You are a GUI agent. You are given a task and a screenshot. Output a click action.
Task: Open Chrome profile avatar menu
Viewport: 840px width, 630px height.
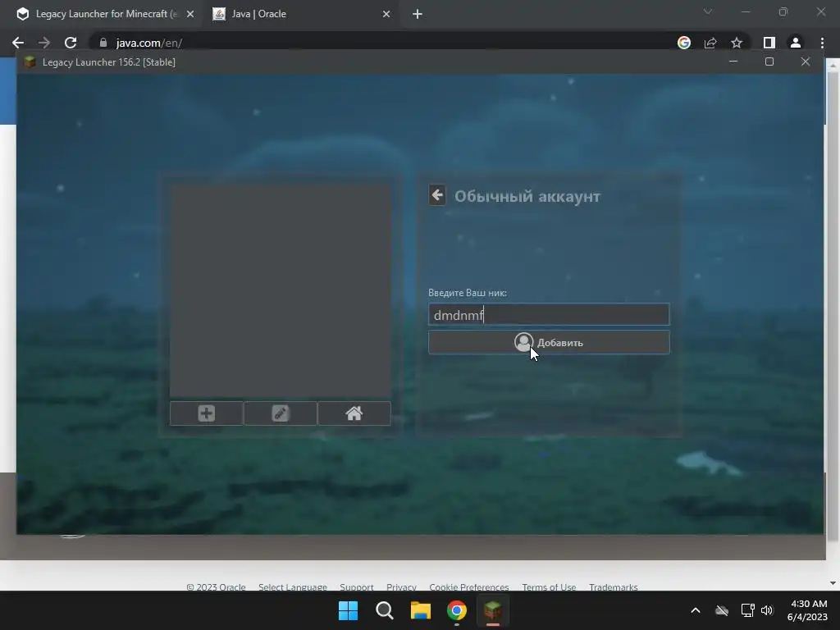(x=796, y=43)
